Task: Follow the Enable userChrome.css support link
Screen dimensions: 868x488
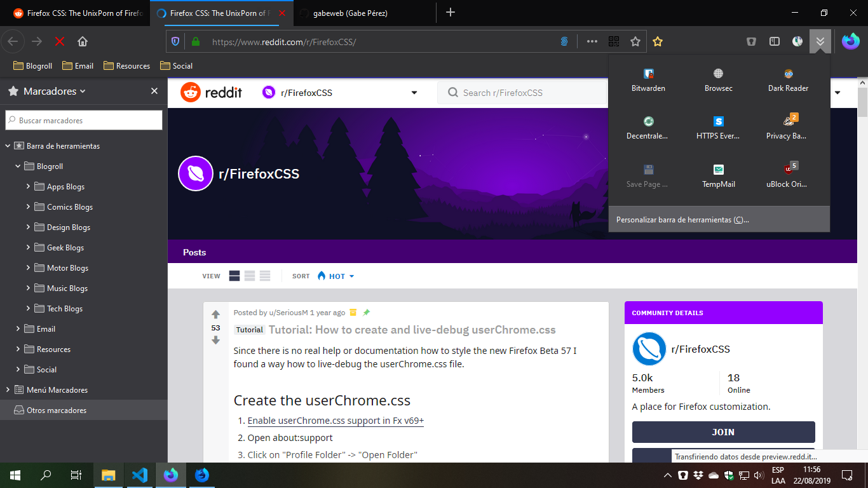Action: click(x=336, y=421)
